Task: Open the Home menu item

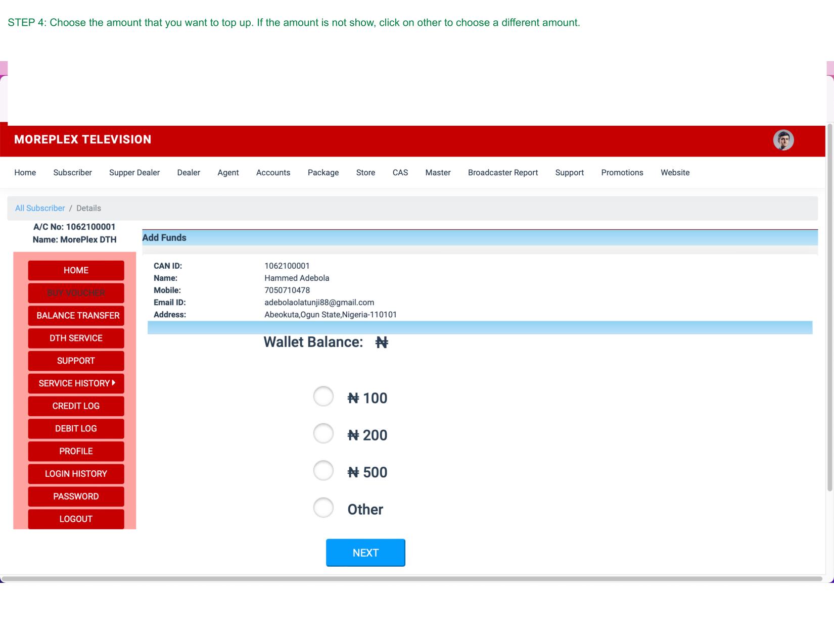Action: click(x=25, y=173)
